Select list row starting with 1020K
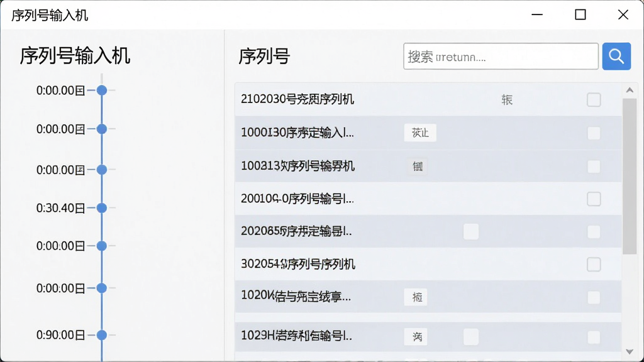This screenshot has width=644, height=362. [428, 297]
